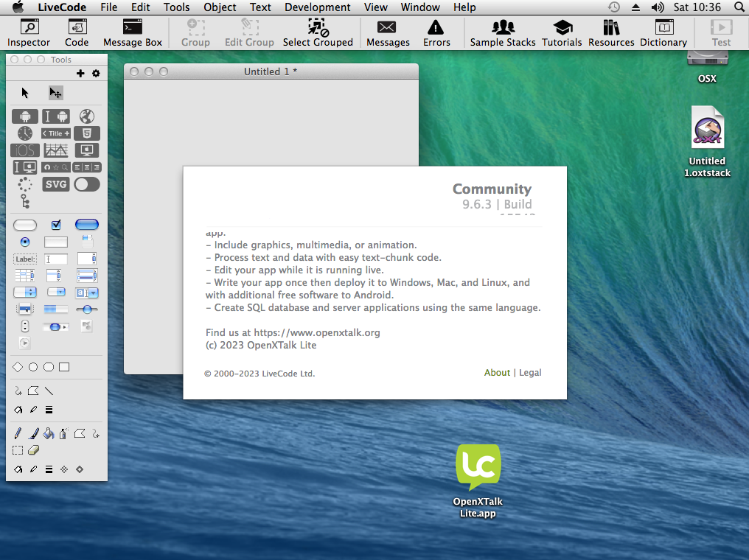Open the Code editor toolbar button

click(x=77, y=33)
